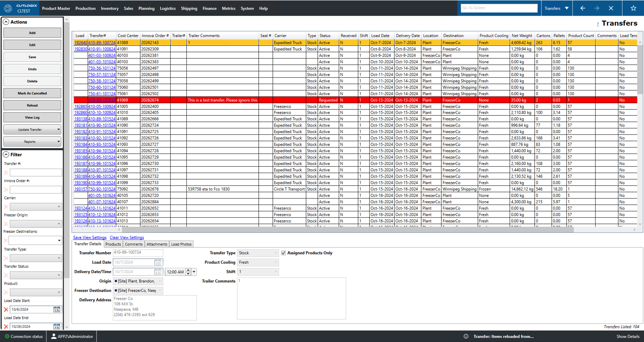Viewport: 644px width, 342px height.
Task: Switch to the Products tab
Action: click(113, 244)
